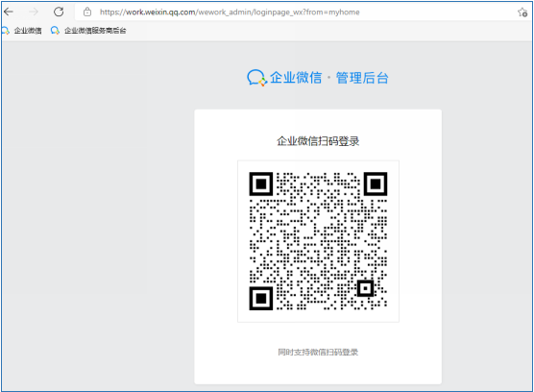Open the 企业微信服务商后台 bookmark label
Viewport: 534px width, 392px height.
tap(95, 31)
